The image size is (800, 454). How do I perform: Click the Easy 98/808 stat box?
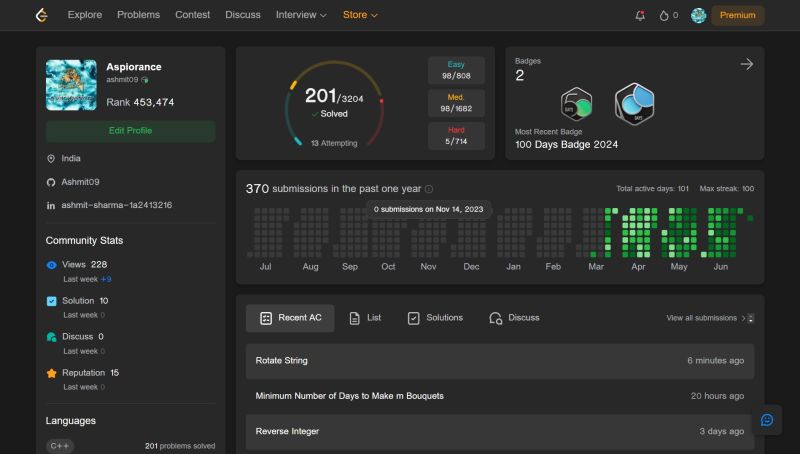click(456, 70)
